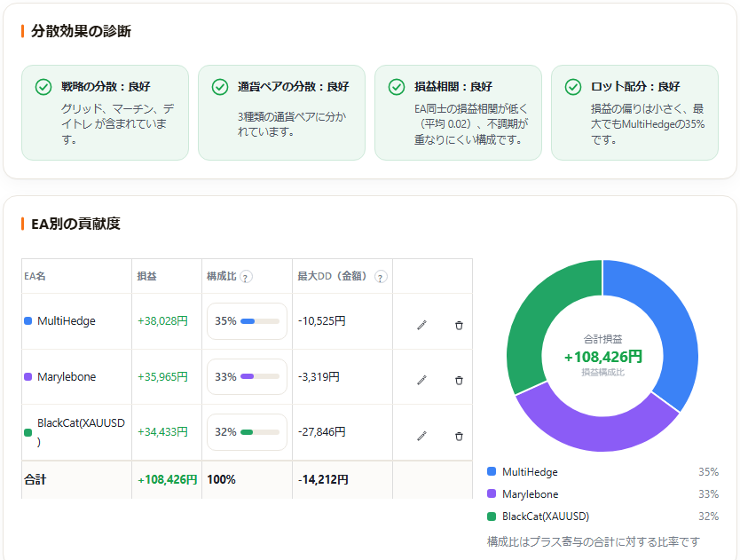Click ロット配分:良好 card title
This screenshot has width=740, height=560.
635,86
